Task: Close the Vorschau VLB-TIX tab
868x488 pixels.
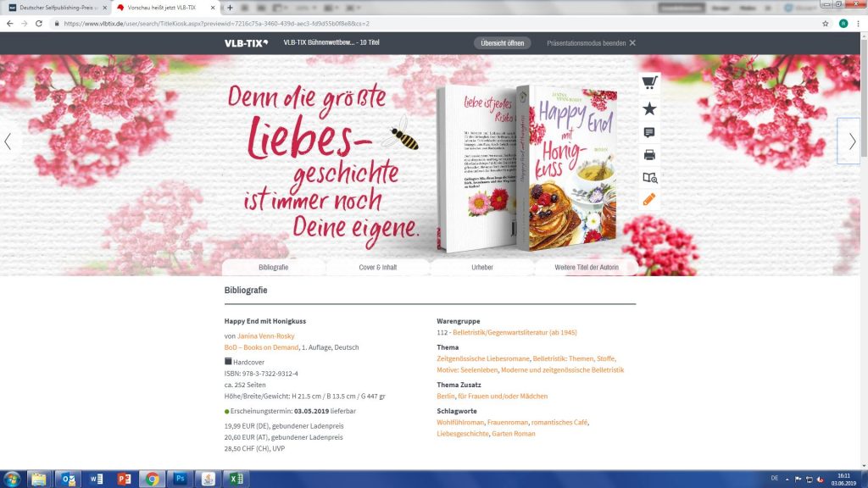Action: point(213,8)
